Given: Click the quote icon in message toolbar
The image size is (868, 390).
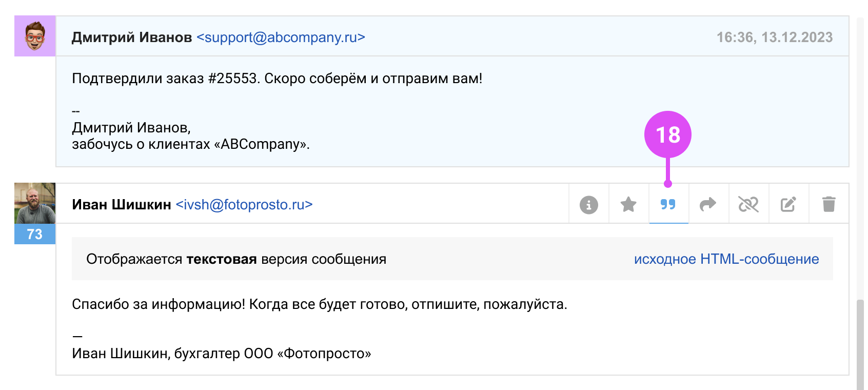Looking at the screenshot, I should [668, 205].
